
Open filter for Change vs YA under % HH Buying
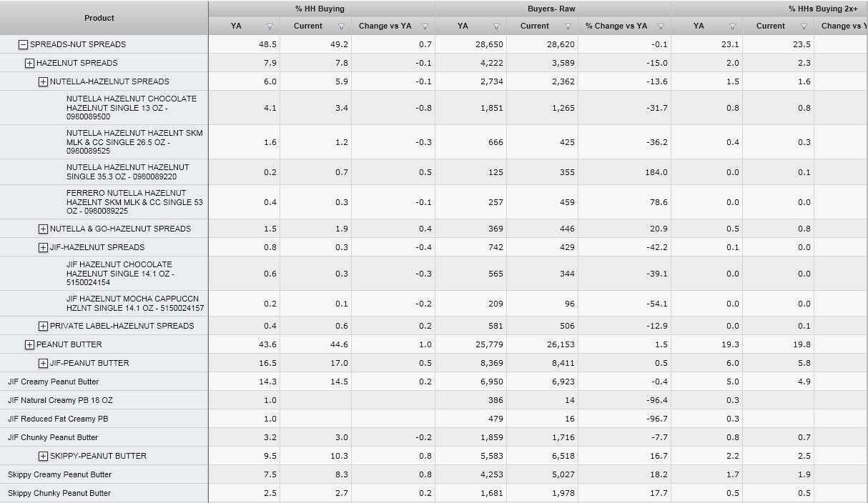pyautogui.click(x=425, y=26)
